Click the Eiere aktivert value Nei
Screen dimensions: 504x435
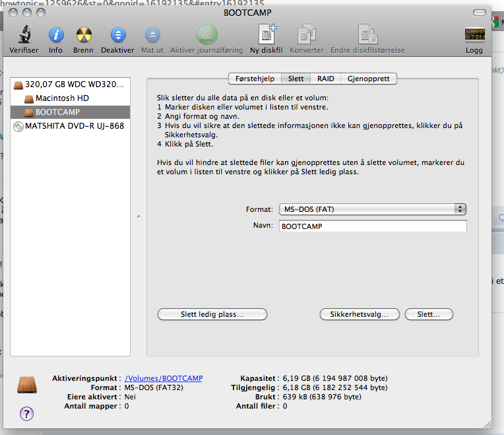(130, 397)
